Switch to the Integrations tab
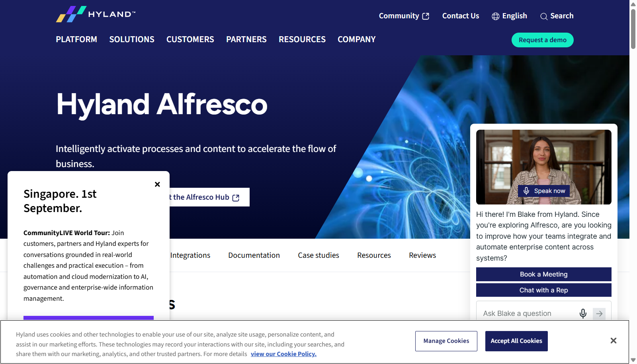This screenshot has width=637, height=364. (190, 255)
